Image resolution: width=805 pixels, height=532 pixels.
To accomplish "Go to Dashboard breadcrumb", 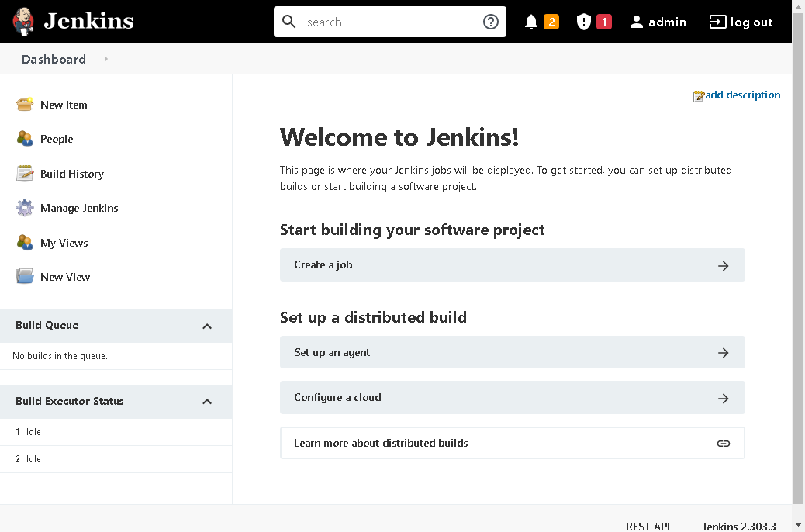I will [x=54, y=59].
